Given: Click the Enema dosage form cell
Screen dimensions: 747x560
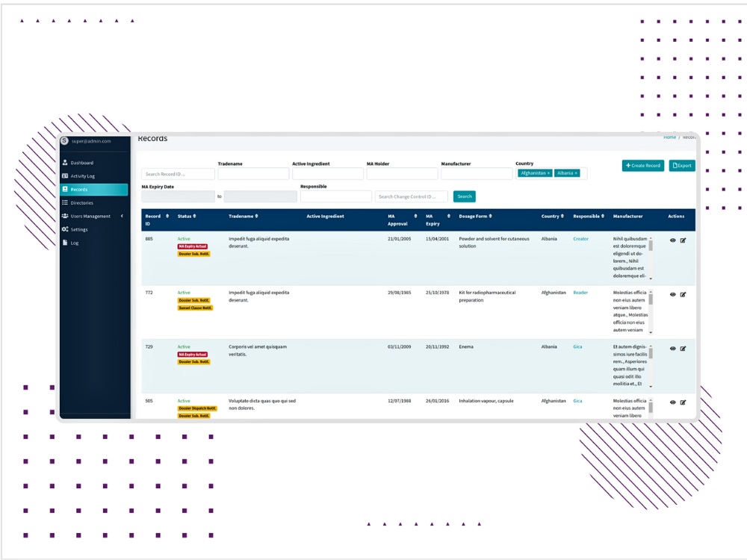Looking at the screenshot, I should (466, 346).
